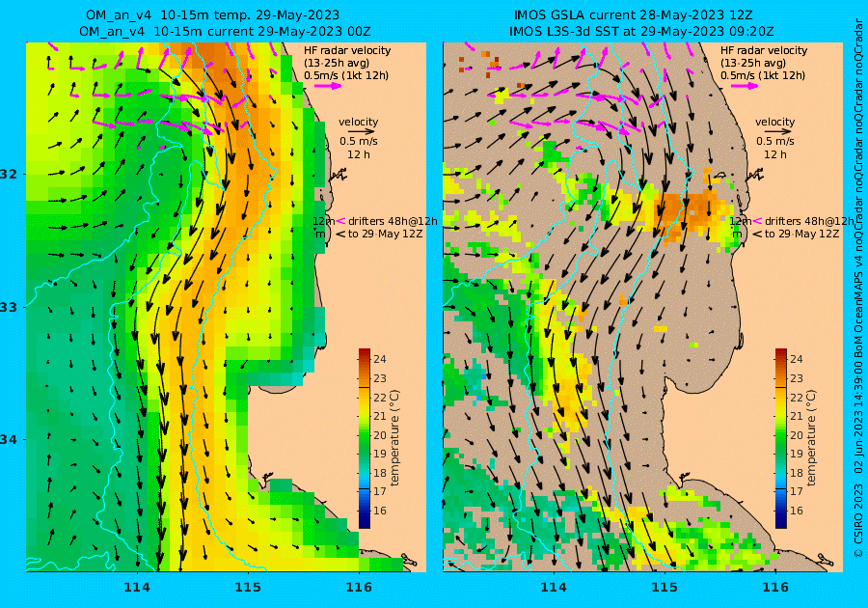Viewport: 868px width, 608px height.
Task: Click the orange SST patch near 115E in right map
Action: click(x=687, y=210)
